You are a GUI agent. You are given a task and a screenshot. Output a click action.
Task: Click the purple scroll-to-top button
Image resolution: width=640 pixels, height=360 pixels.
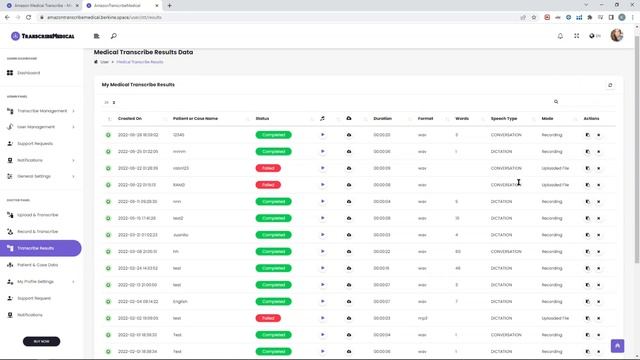(617, 346)
